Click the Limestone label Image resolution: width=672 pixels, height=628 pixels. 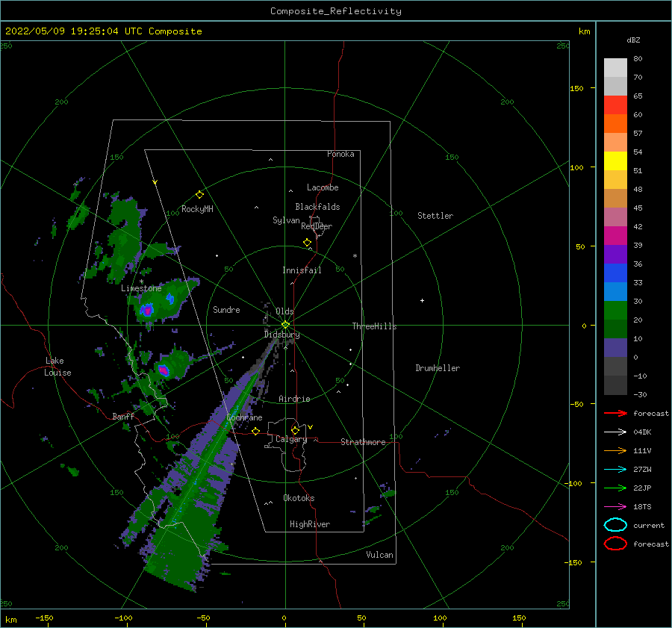click(x=141, y=288)
